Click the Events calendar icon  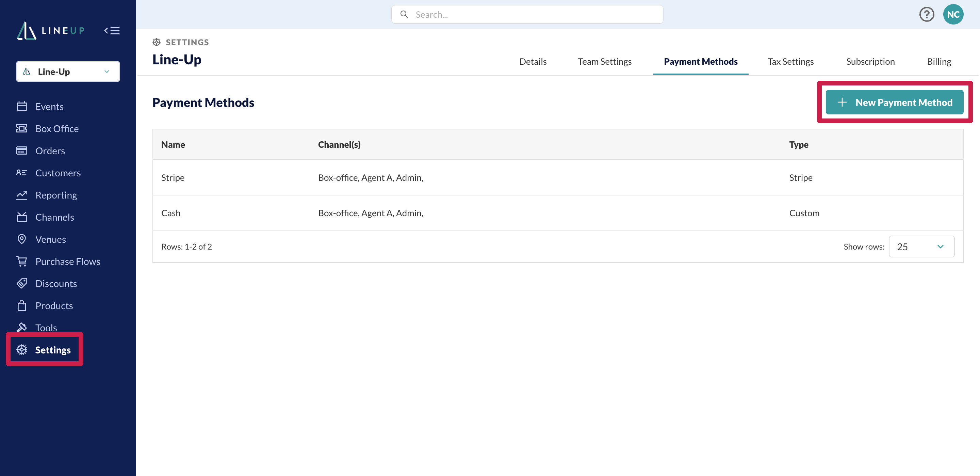click(22, 106)
